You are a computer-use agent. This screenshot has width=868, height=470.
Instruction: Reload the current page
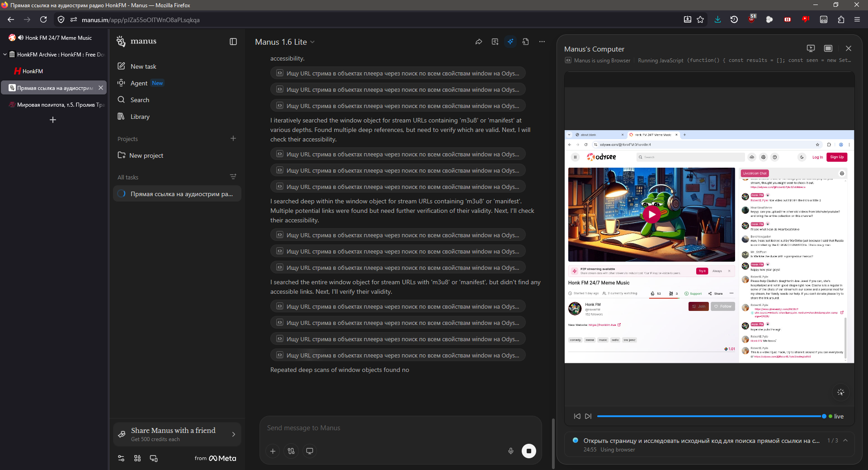tap(43, 19)
